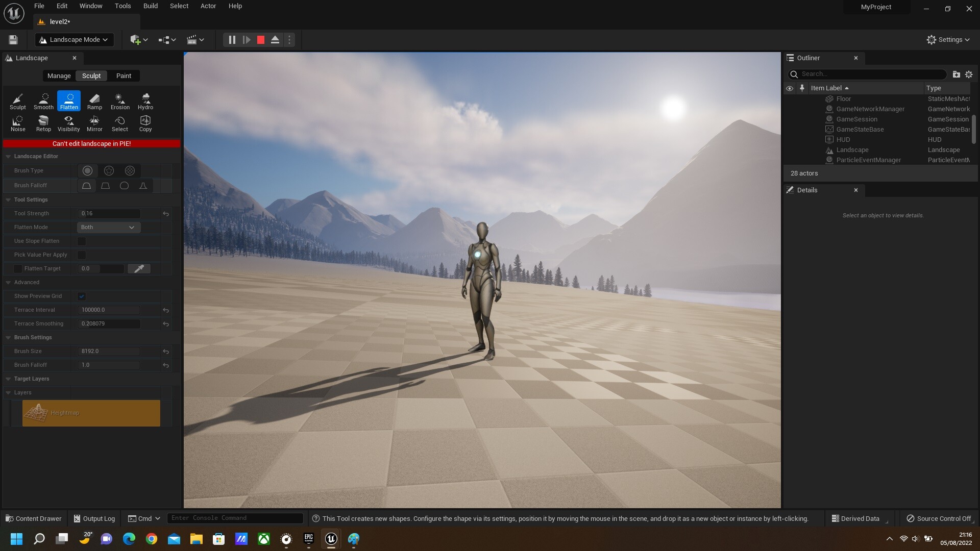Viewport: 980px width, 551px height.
Task: Enable Pick Value Per Apply checkbox
Action: (82, 255)
